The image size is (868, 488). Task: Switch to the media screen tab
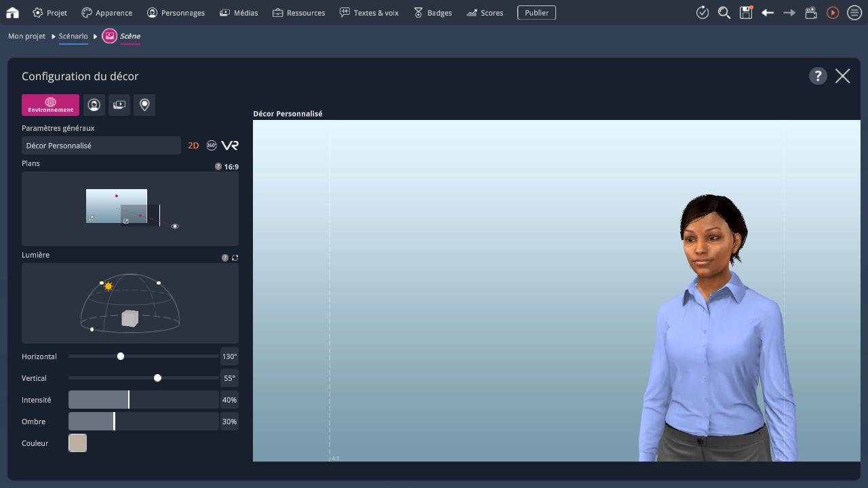pos(119,105)
